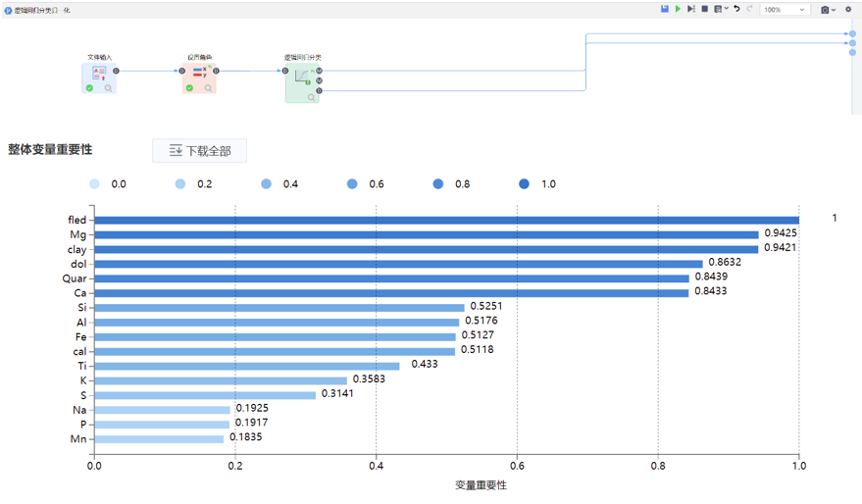862x504 pixels.
Task: Click magnifier icon on 文件输入 node
Action: [x=109, y=88]
